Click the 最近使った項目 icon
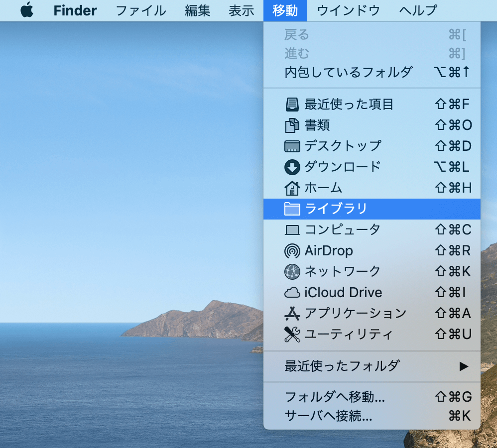The width and height of the screenshot is (497, 448). tap(292, 104)
